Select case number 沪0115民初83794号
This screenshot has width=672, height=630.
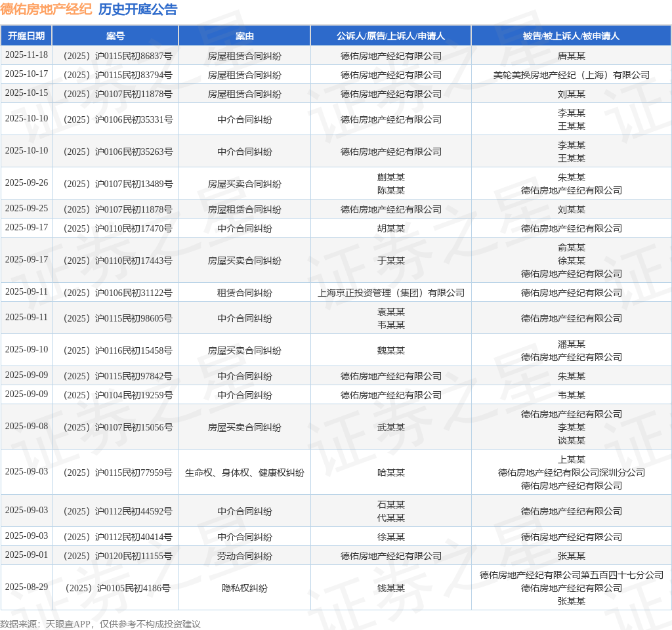pyautogui.click(x=118, y=75)
